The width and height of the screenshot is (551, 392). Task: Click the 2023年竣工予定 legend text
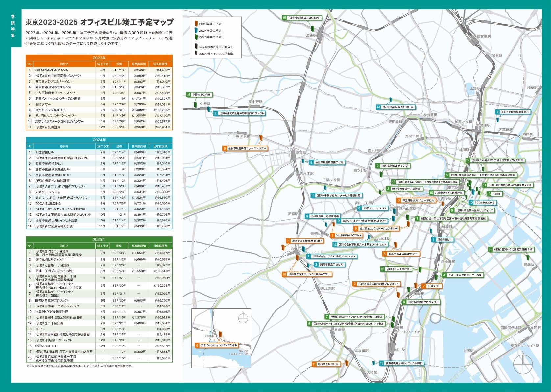coord(210,24)
